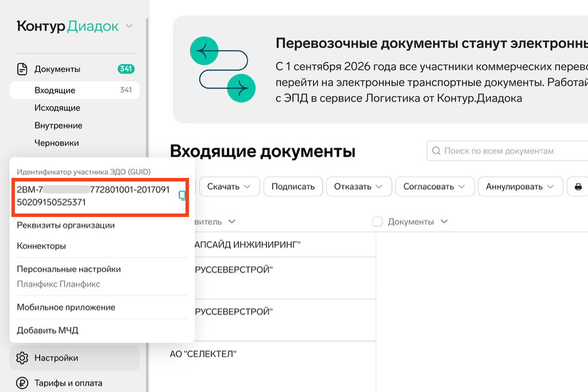Screen dimensions: 588x392
Task: Expand the Документы column filter chevron
Action: click(444, 222)
